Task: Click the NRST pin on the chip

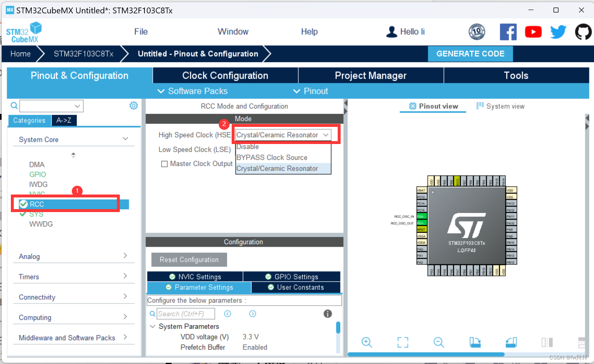Action: click(x=422, y=229)
